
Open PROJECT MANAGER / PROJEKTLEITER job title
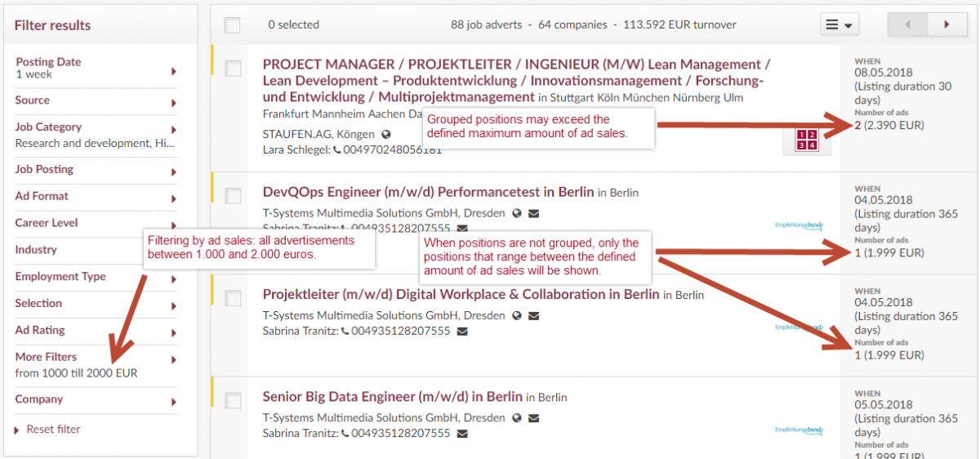(514, 80)
